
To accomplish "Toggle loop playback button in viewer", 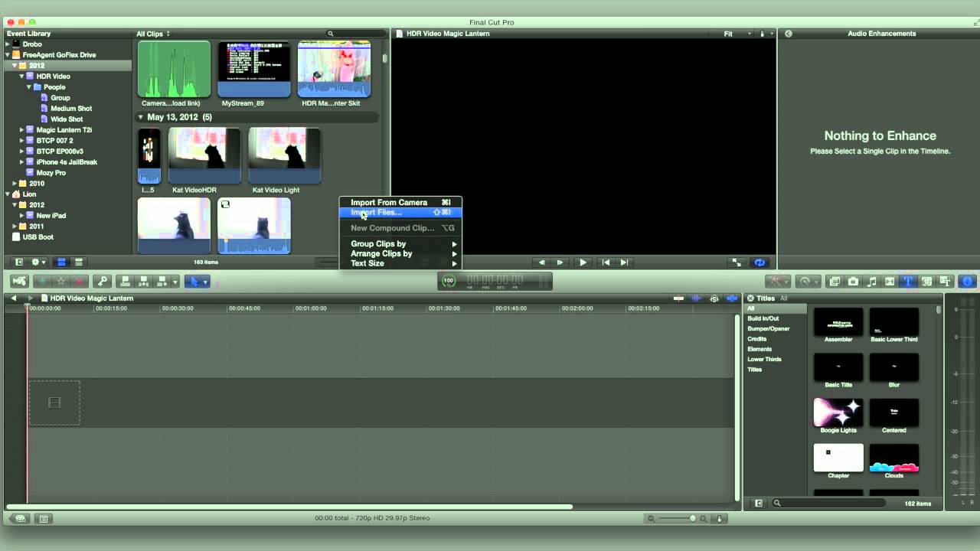I will 759,262.
